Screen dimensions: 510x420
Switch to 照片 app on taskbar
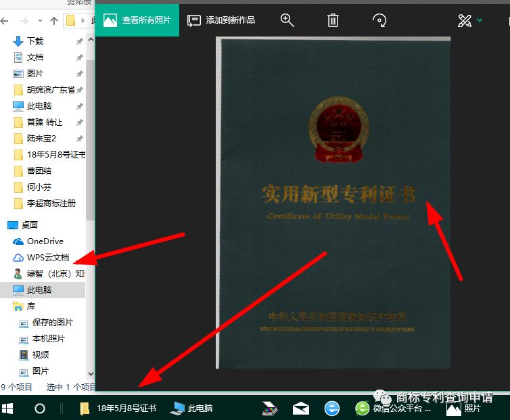[464, 409]
